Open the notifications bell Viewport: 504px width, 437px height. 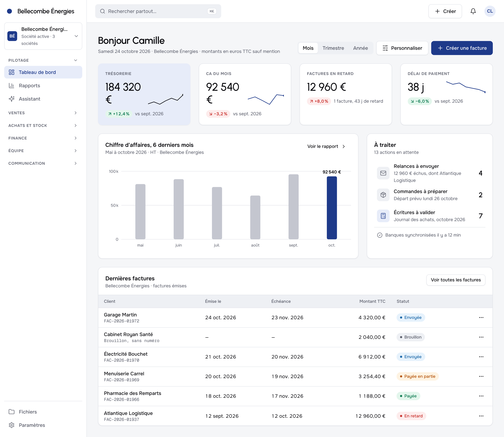[473, 11]
